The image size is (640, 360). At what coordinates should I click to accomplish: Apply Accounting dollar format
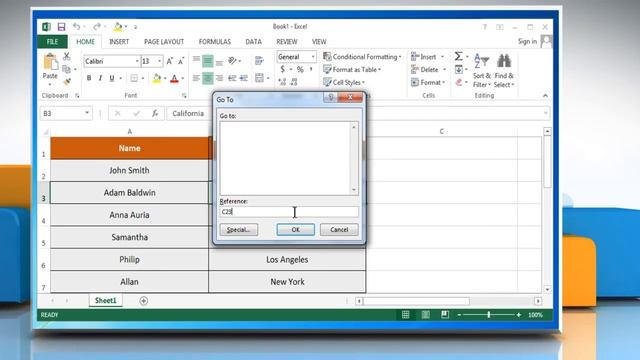click(x=282, y=69)
